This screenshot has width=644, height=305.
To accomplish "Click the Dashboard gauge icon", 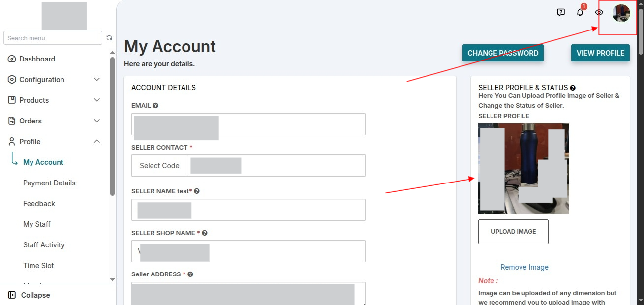I will pyautogui.click(x=12, y=59).
